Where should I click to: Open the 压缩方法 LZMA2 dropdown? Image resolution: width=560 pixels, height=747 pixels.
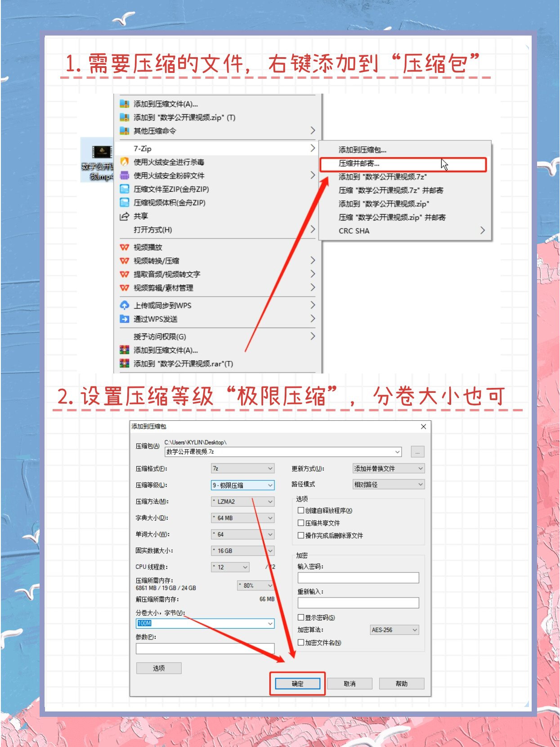[x=242, y=501]
